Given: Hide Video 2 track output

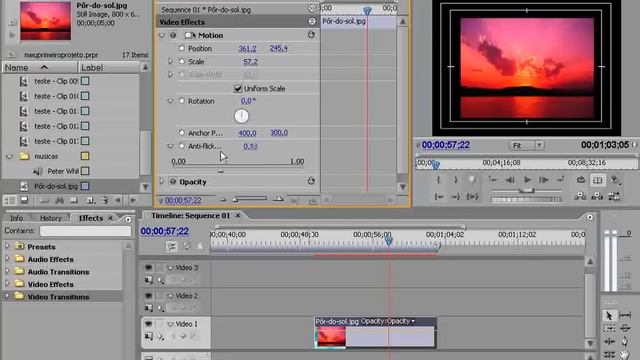Looking at the screenshot, I should coord(148,295).
